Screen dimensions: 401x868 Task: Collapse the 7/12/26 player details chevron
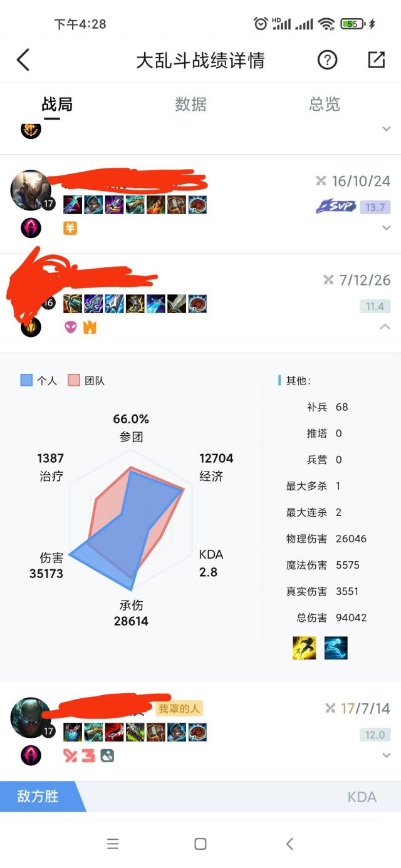(386, 326)
